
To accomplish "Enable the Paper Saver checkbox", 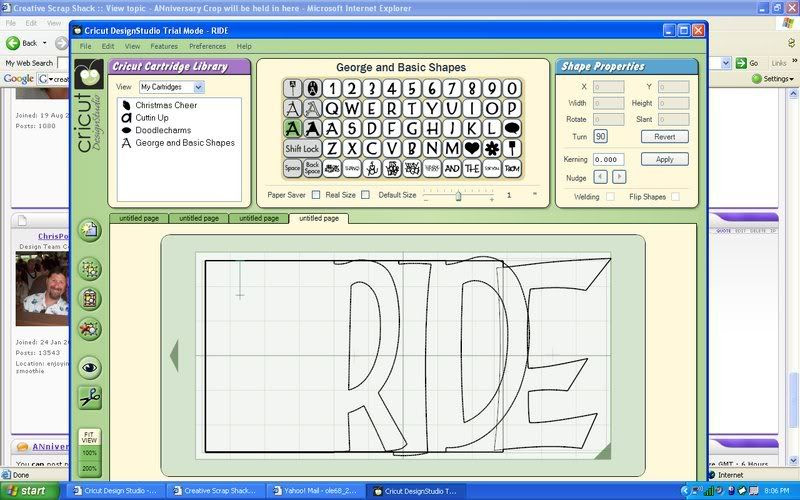I will coord(316,194).
